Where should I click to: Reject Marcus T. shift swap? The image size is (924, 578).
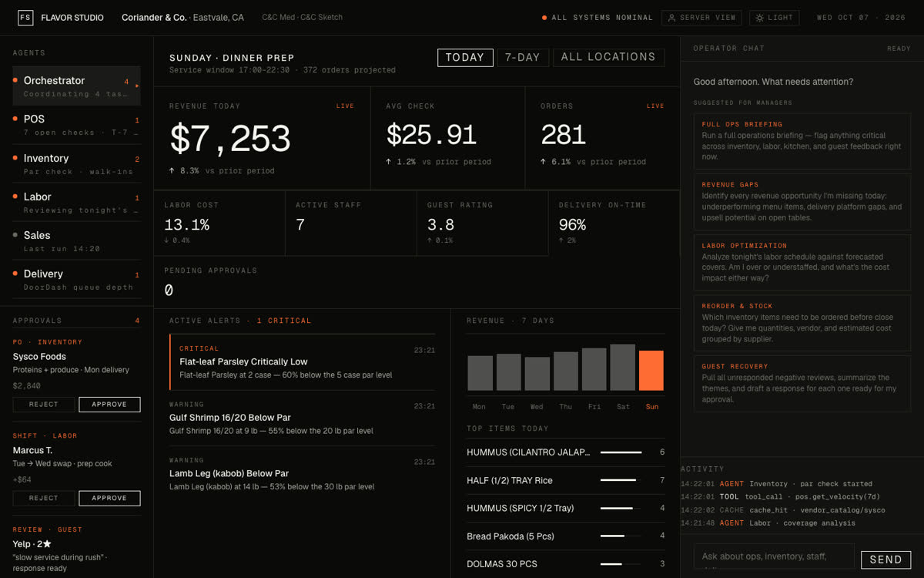pos(44,498)
